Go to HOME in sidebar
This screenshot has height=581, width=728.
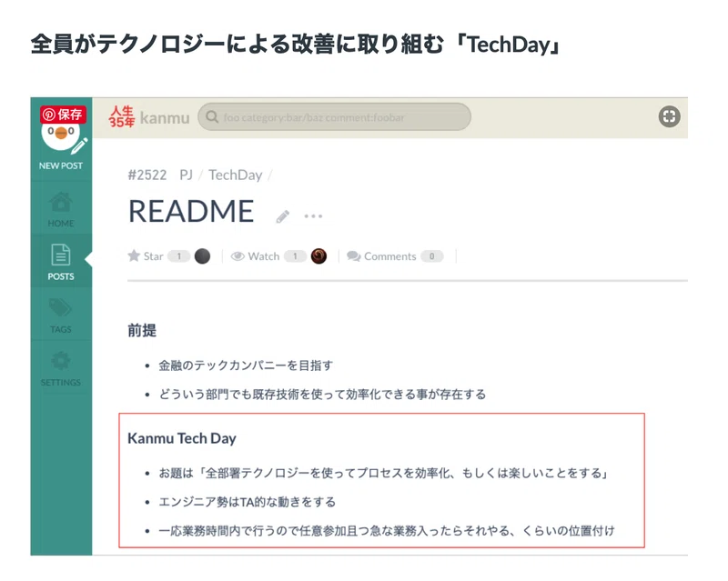tap(61, 210)
